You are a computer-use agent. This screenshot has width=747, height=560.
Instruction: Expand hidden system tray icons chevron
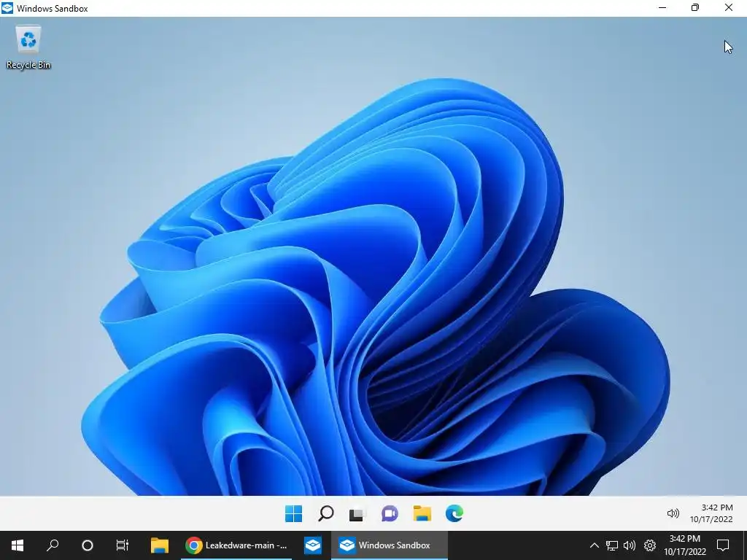(x=594, y=545)
